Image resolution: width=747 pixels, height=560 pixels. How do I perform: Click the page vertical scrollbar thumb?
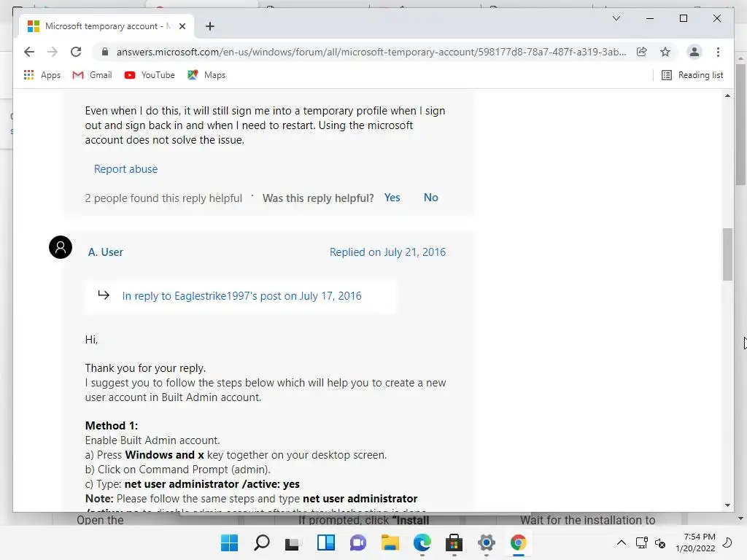point(727,254)
